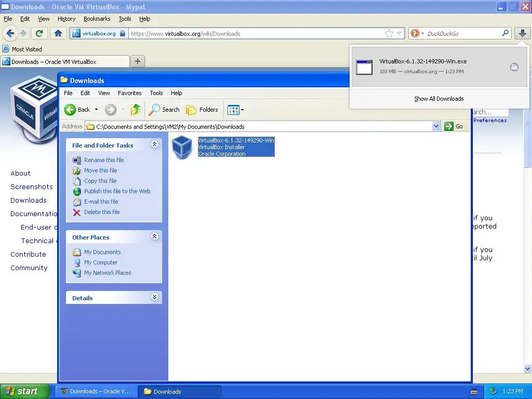Open Explorer Search pane
Viewport: 532px width, 399px height.
[164, 110]
